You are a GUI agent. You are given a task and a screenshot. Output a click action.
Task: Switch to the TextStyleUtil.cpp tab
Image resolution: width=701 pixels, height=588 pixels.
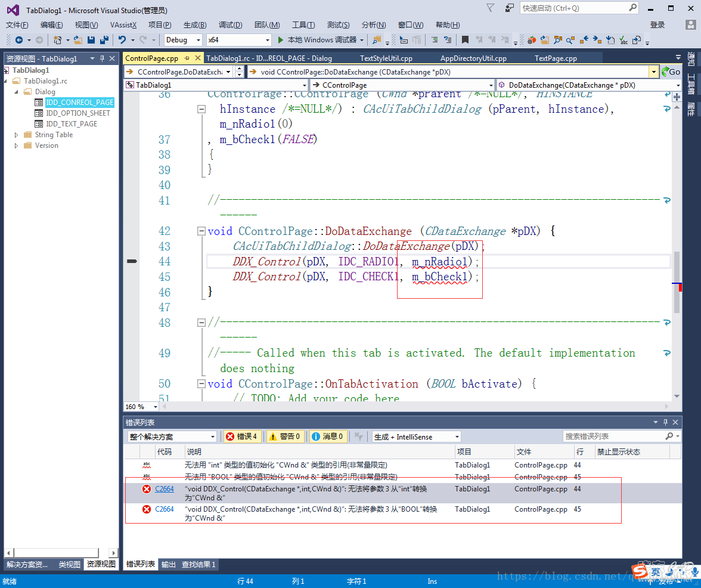pos(386,58)
